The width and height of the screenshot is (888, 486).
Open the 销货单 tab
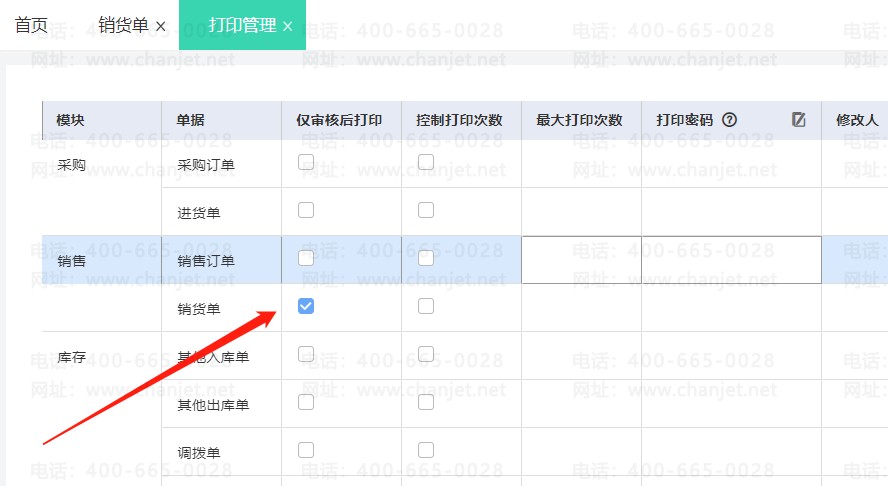pyautogui.click(x=123, y=25)
